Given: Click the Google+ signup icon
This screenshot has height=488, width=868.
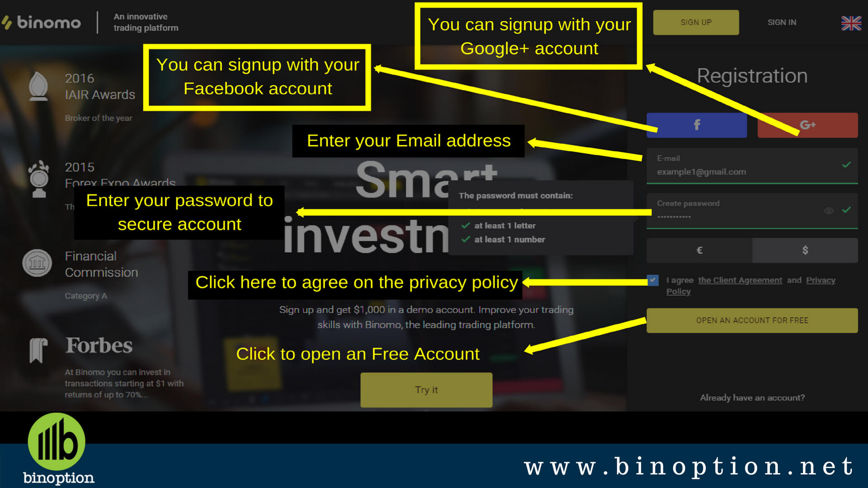Looking at the screenshot, I should tap(806, 125).
